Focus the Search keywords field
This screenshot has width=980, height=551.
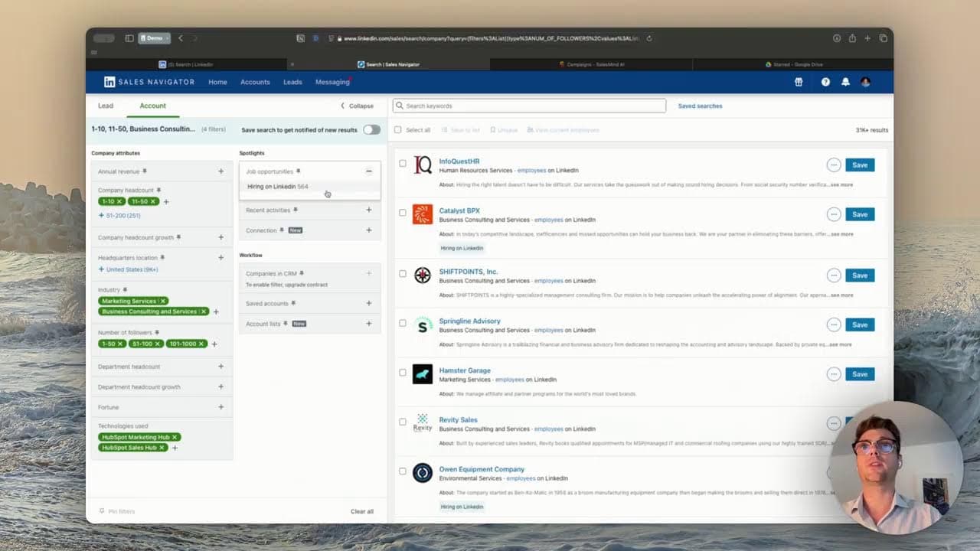pyautogui.click(x=529, y=106)
